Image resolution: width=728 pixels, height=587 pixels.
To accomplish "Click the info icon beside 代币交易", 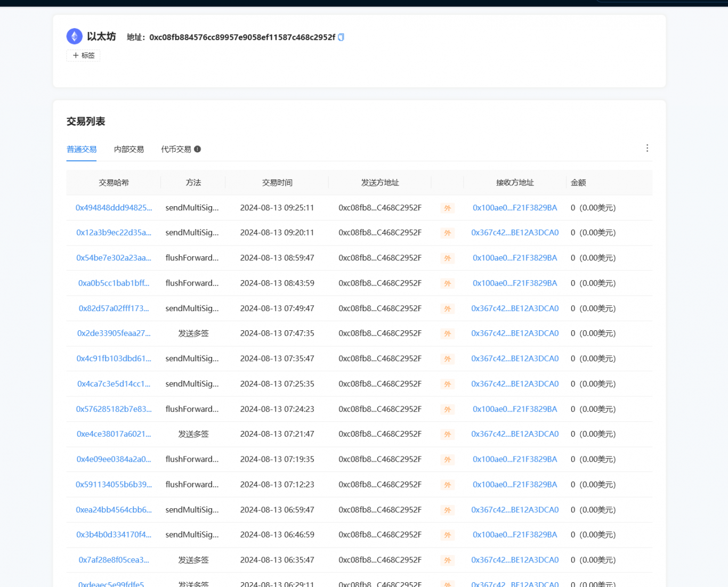I will (x=197, y=149).
